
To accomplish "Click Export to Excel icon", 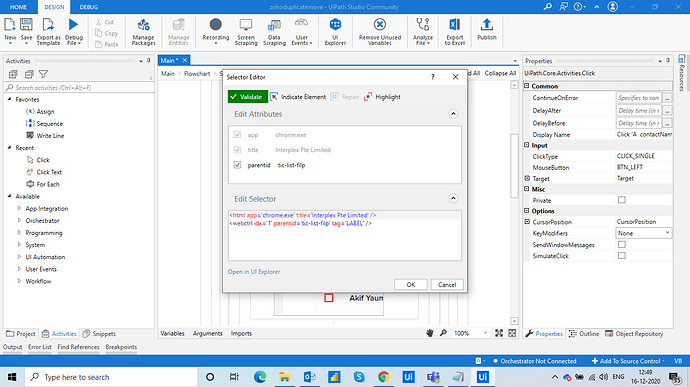I will [x=455, y=25].
